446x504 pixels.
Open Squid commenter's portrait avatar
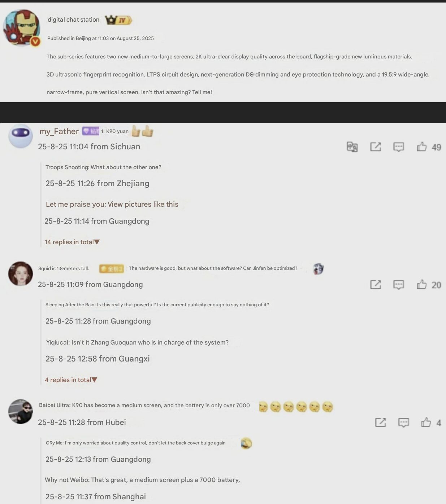click(21, 274)
